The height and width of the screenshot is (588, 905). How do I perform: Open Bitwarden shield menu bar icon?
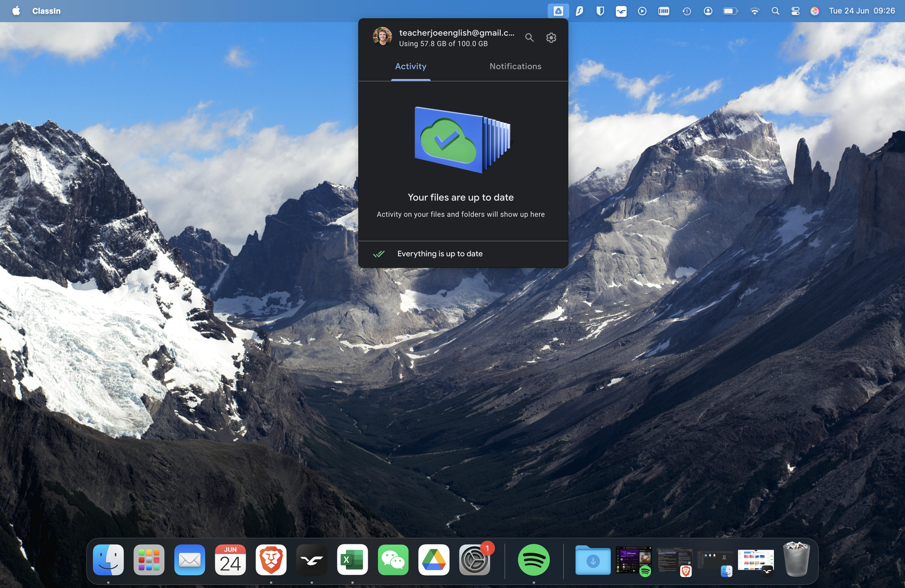600,11
